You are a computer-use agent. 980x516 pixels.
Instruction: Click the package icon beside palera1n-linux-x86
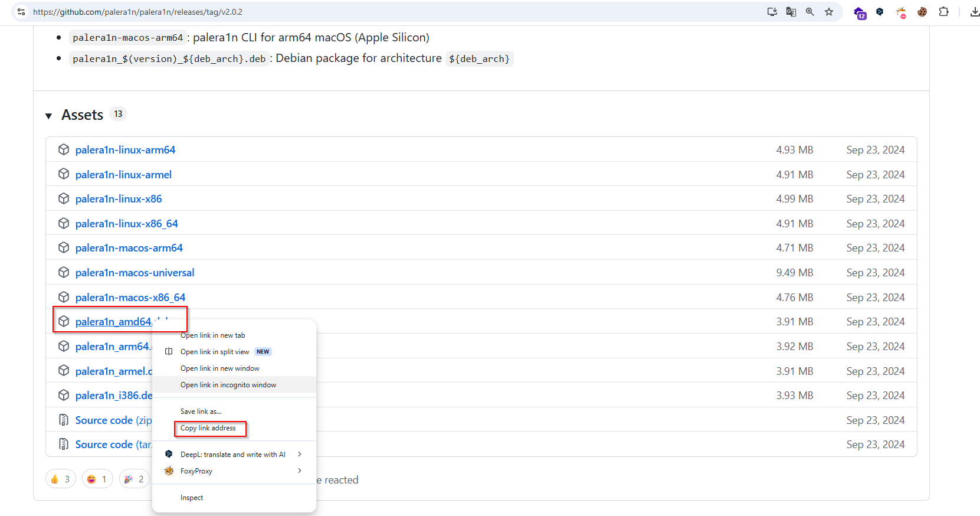(64, 199)
